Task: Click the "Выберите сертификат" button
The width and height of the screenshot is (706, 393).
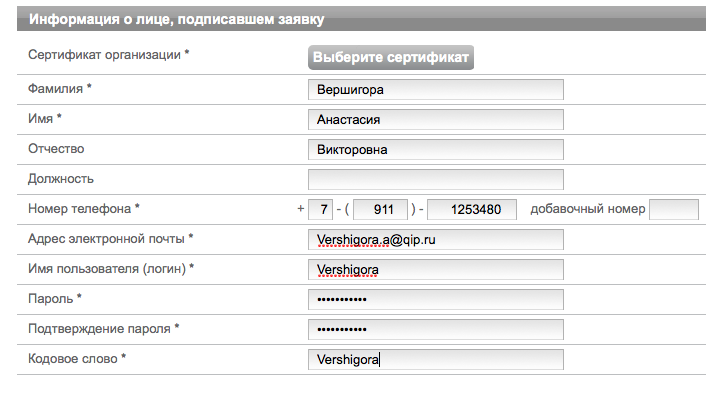Action: click(x=391, y=58)
